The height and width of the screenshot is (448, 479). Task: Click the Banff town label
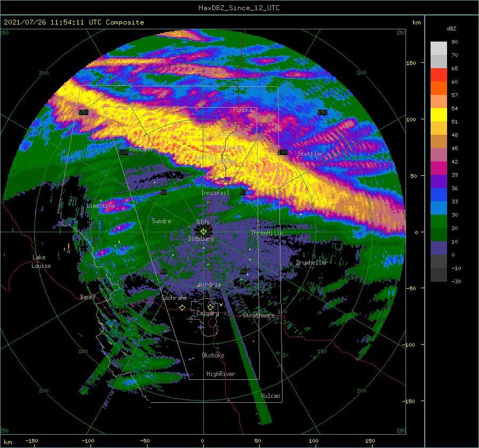(88, 297)
